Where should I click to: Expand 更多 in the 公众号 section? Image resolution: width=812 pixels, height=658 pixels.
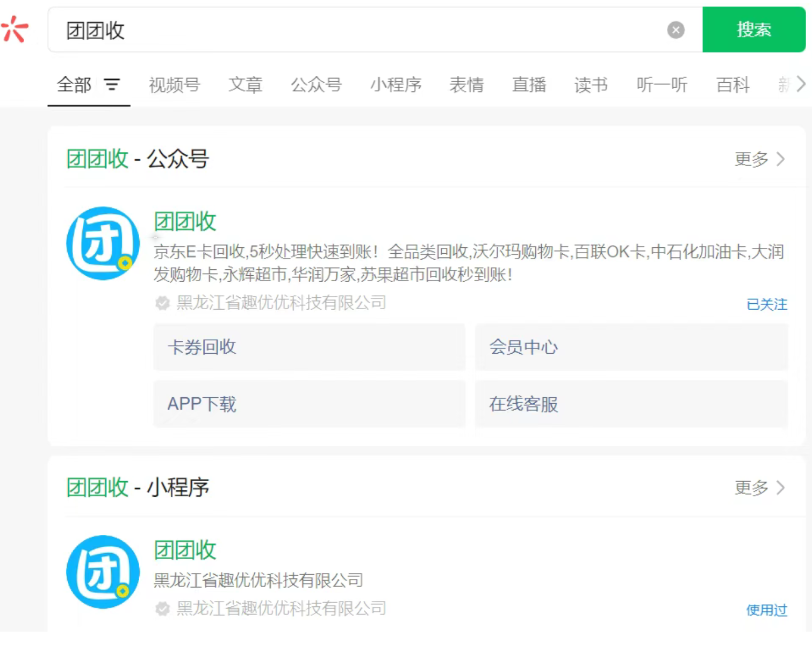tap(759, 159)
